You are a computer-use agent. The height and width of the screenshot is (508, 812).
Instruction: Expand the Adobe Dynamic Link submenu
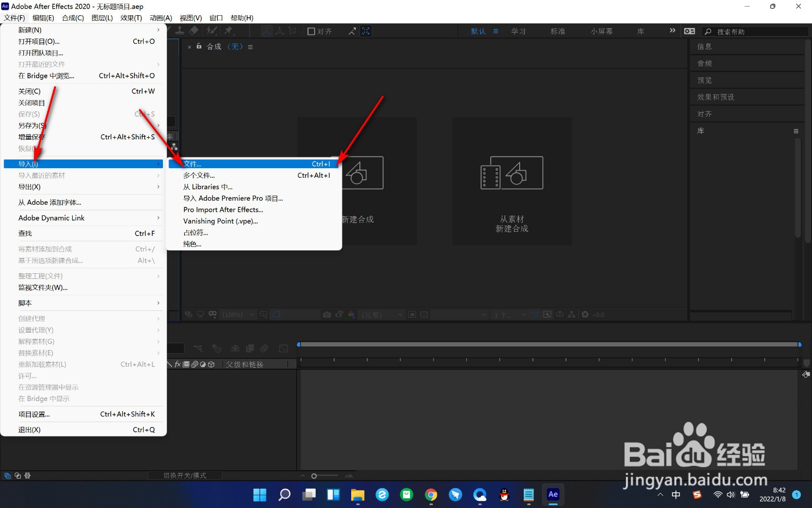click(84, 218)
